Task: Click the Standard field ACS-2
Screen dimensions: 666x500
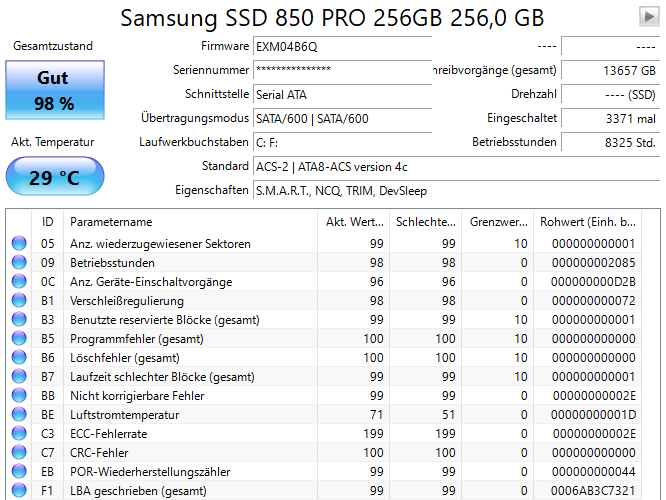Action: (x=457, y=167)
